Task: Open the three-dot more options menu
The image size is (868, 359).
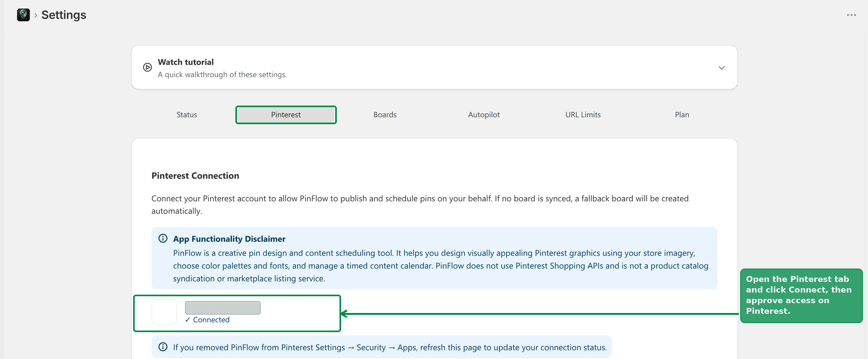Action: point(851,15)
